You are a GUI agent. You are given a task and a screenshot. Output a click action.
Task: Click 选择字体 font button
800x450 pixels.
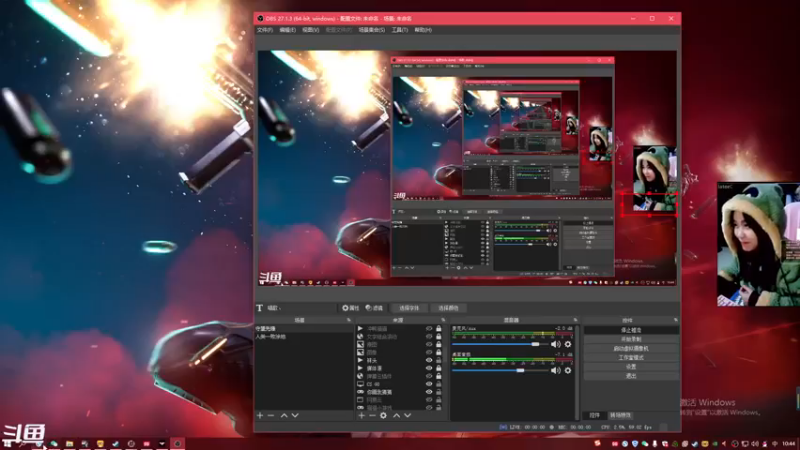pos(409,308)
